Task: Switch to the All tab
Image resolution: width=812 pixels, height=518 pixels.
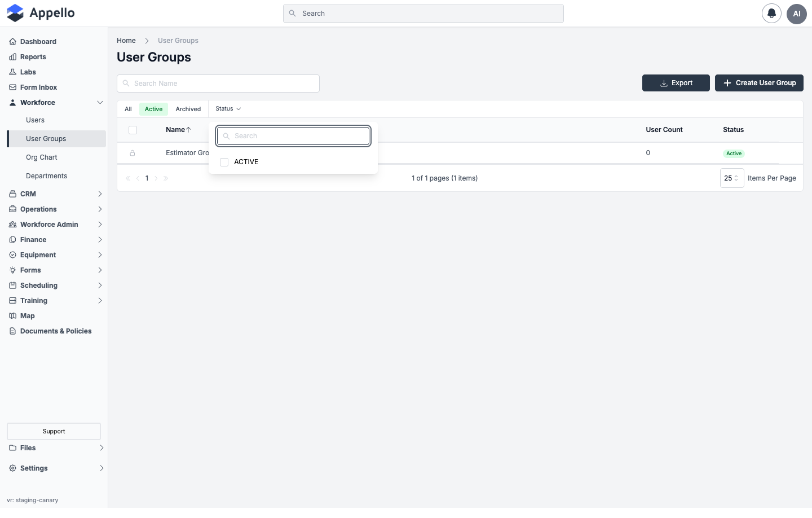Action: point(128,109)
